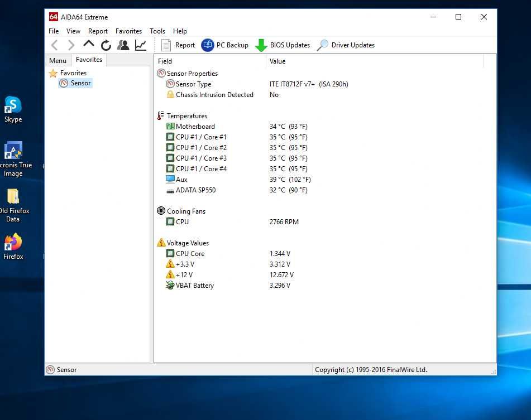Click the Motherboard chip icon
The height and width of the screenshot is (420, 531).
point(170,126)
